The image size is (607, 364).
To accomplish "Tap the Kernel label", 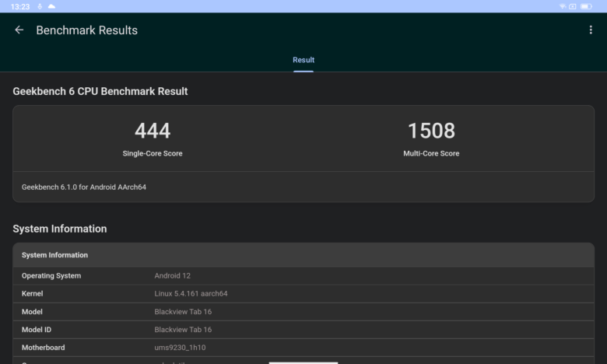I will pyautogui.click(x=32, y=293).
